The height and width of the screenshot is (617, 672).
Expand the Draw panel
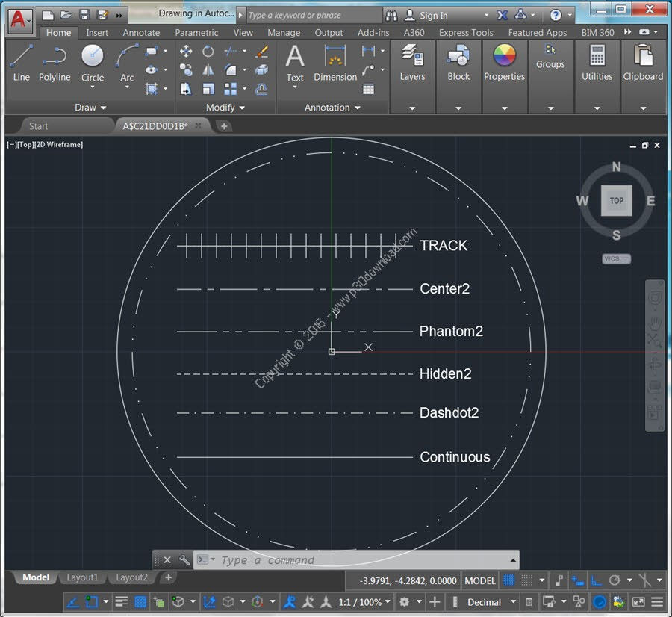pyautogui.click(x=90, y=108)
